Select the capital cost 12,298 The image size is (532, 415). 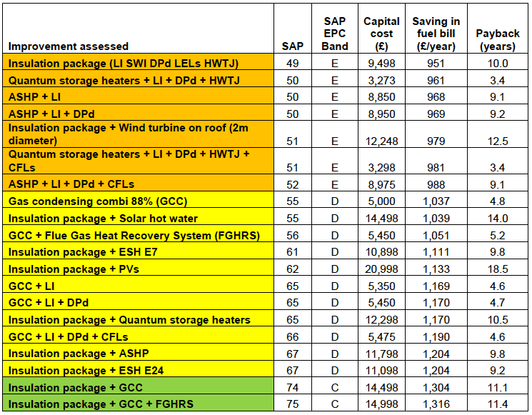pyautogui.click(x=382, y=320)
